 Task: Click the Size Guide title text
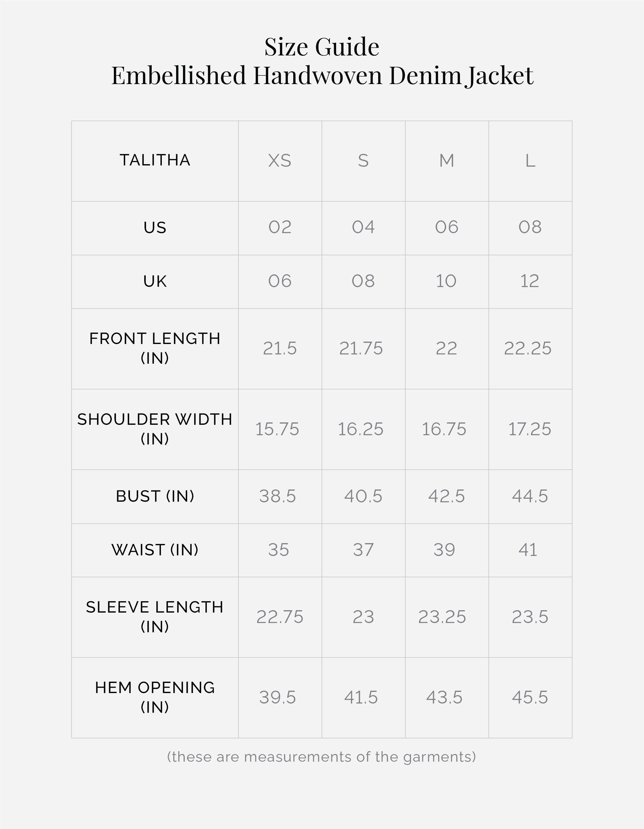click(322, 47)
